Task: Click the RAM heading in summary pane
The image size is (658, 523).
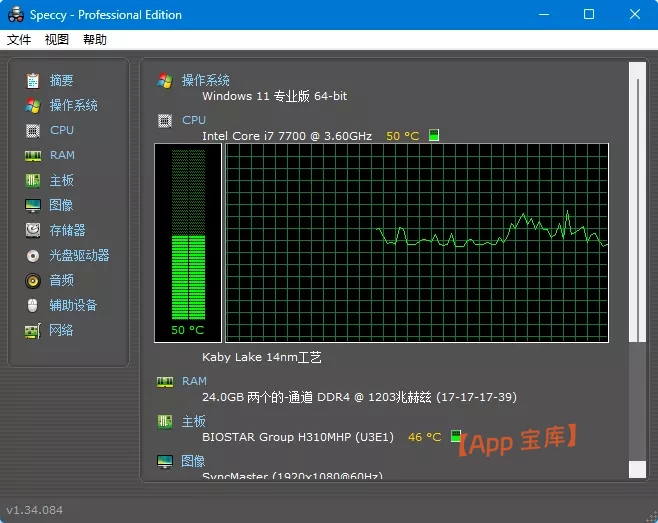Action: [x=194, y=381]
